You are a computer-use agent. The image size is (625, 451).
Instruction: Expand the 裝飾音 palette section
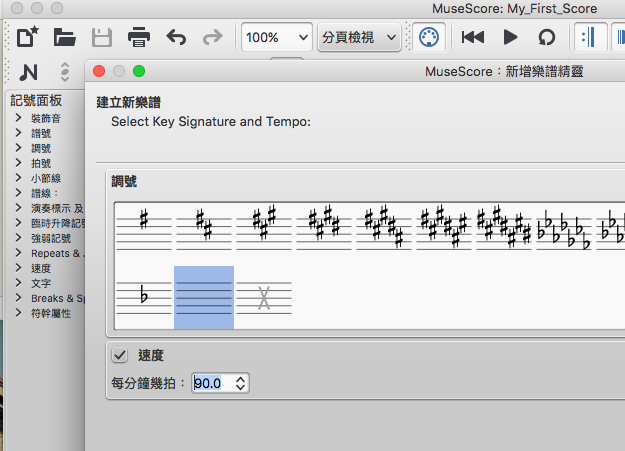point(19,118)
